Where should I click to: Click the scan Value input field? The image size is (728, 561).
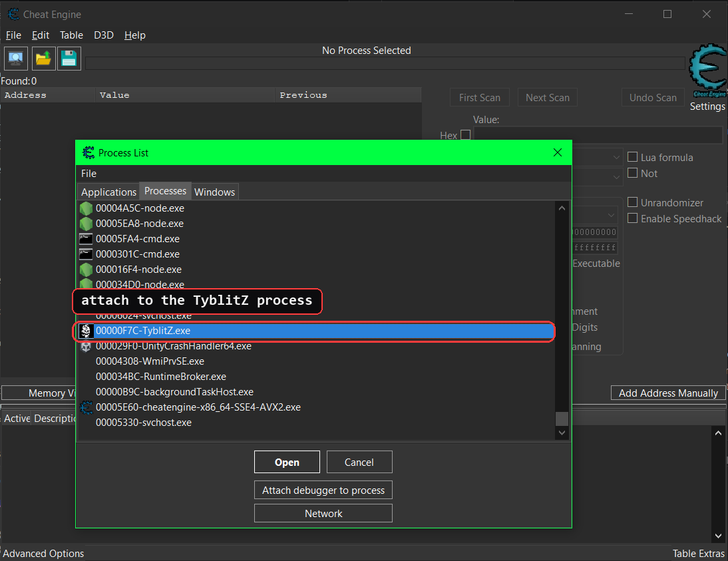(598, 134)
